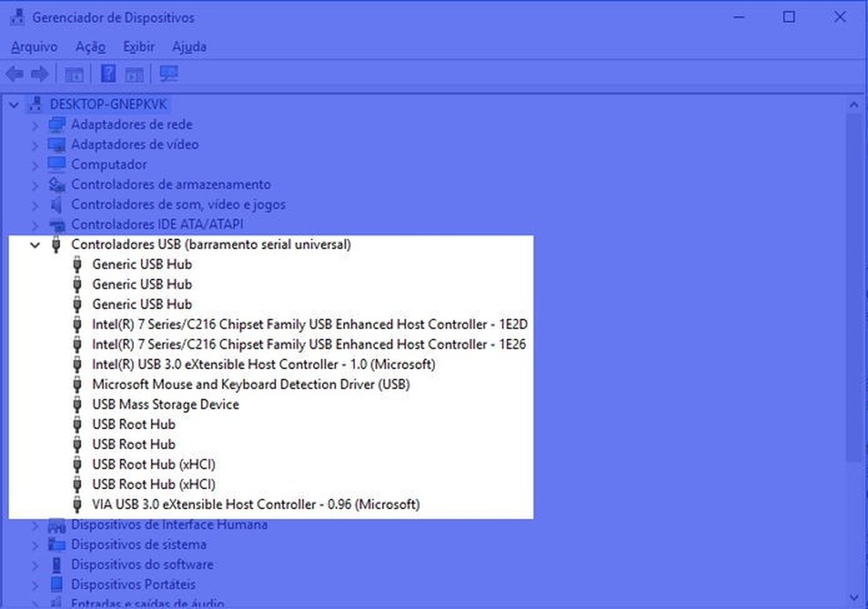The width and height of the screenshot is (868, 609).
Task: Open the Ajuda menu
Action: 189,47
